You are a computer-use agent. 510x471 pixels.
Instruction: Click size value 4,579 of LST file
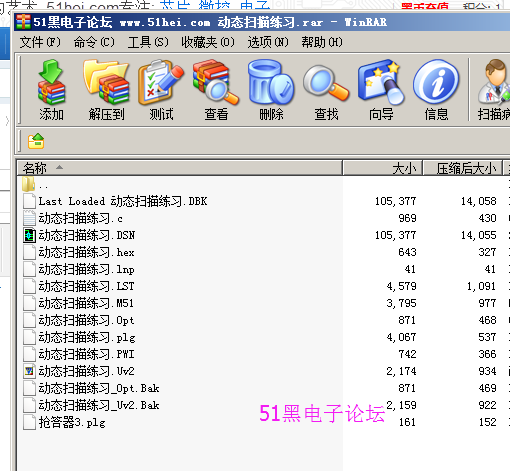pos(402,286)
